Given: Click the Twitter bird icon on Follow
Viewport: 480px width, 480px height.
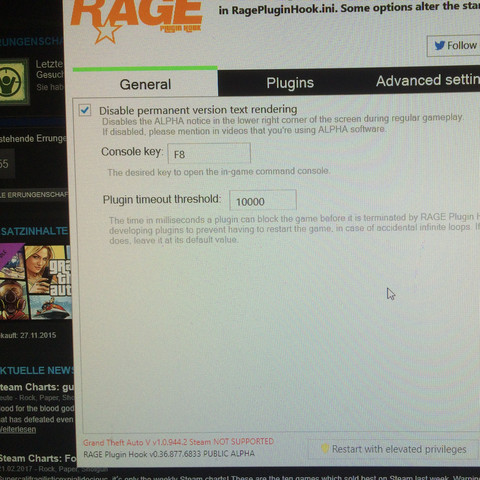Looking at the screenshot, I should (440, 45).
